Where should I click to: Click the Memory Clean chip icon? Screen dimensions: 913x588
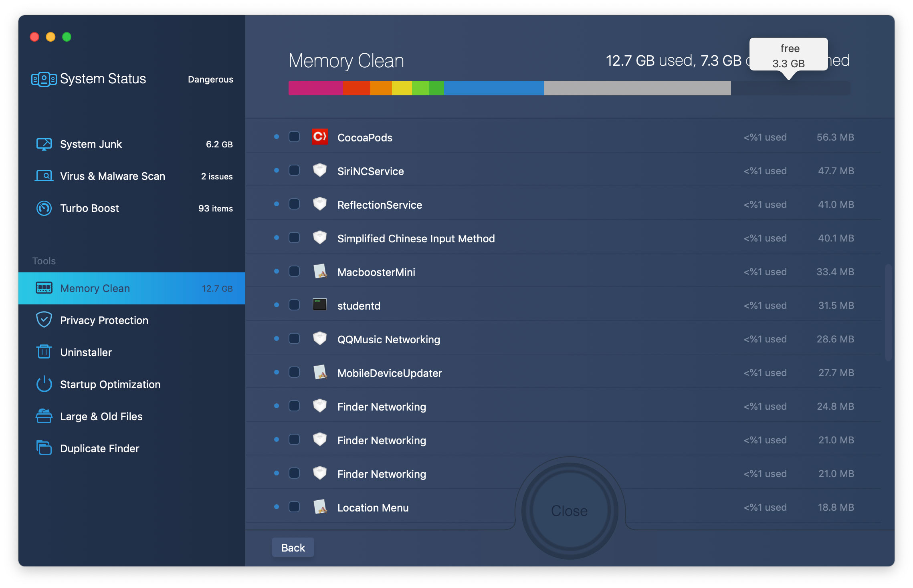[44, 288]
